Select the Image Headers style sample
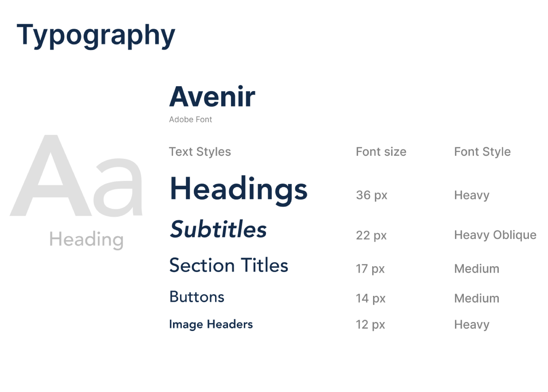This screenshot has width=548, height=392. coord(211,324)
